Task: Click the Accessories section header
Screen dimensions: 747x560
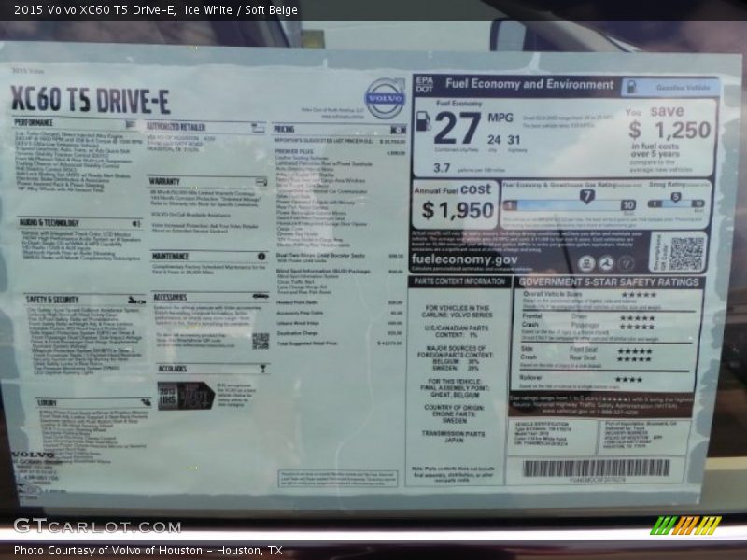Action: (170, 297)
